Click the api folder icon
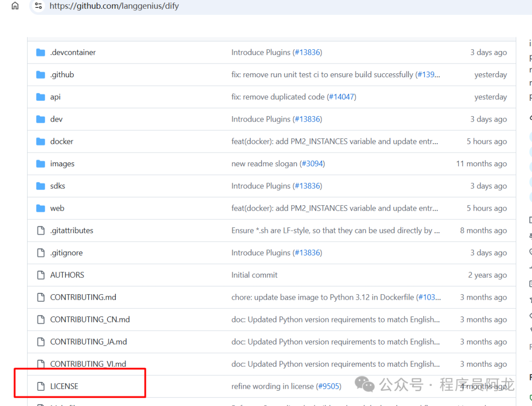 pos(41,97)
